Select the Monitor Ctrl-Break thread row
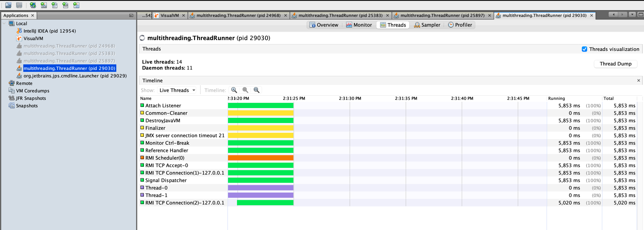 (388, 143)
